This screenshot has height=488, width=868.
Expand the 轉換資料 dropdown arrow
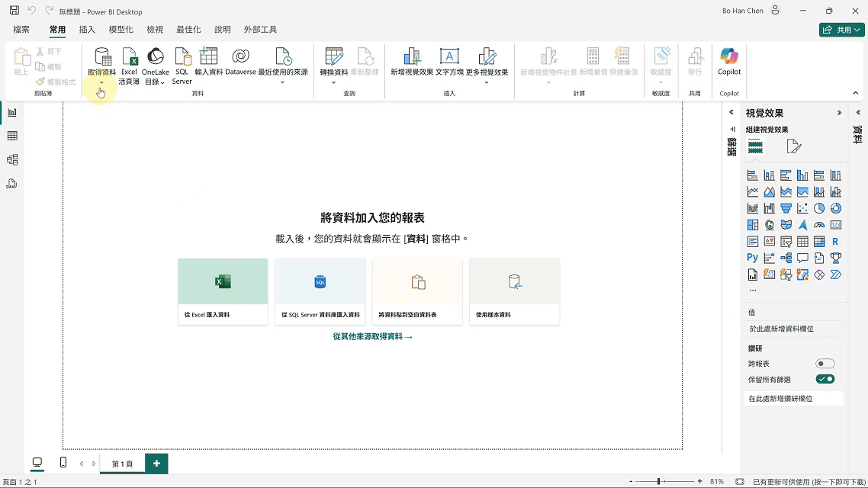pos(334,82)
